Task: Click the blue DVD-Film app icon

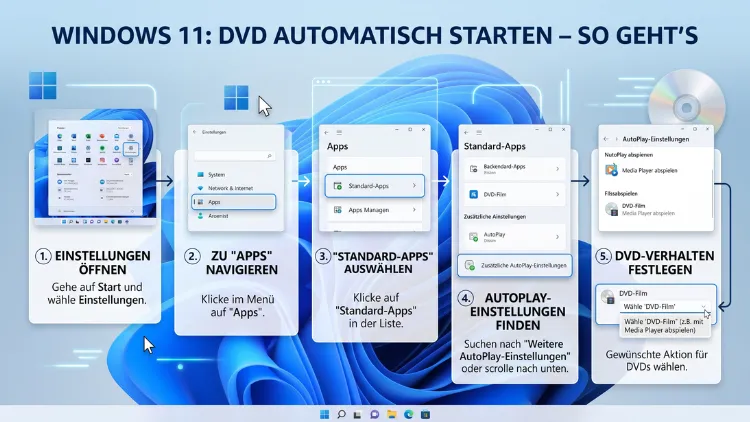Action: pyautogui.click(x=474, y=194)
